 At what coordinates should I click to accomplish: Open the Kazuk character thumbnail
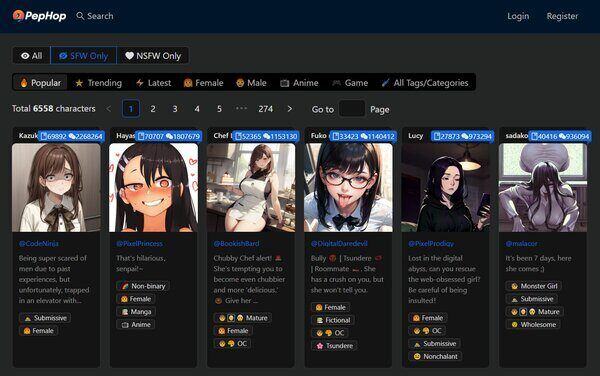click(x=56, y=187)
